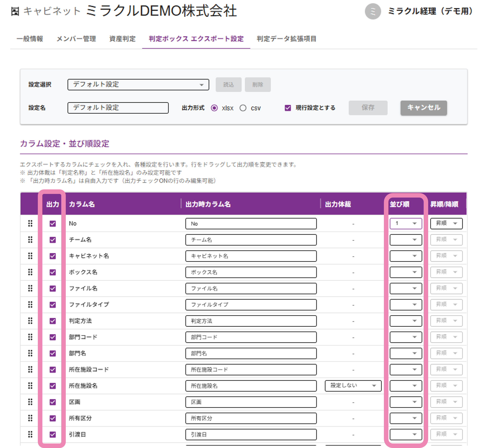Click the 読込 button

coord(228,85)
